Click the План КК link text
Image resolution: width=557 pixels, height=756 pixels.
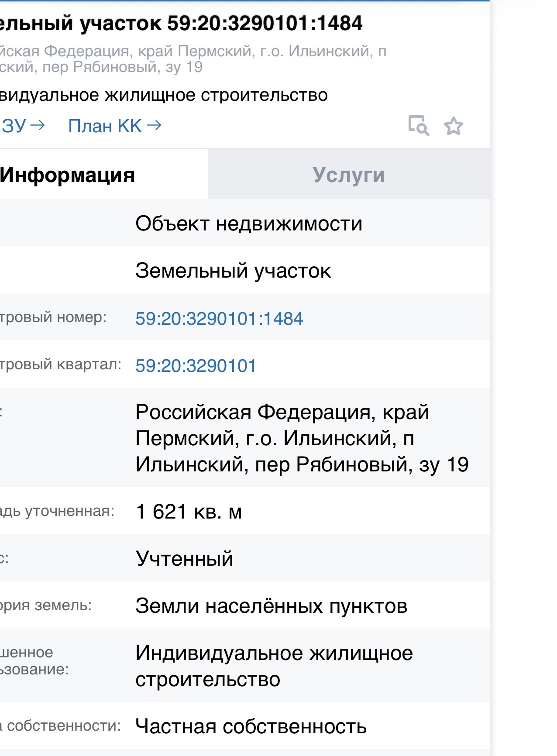click(x=105, y=126)
